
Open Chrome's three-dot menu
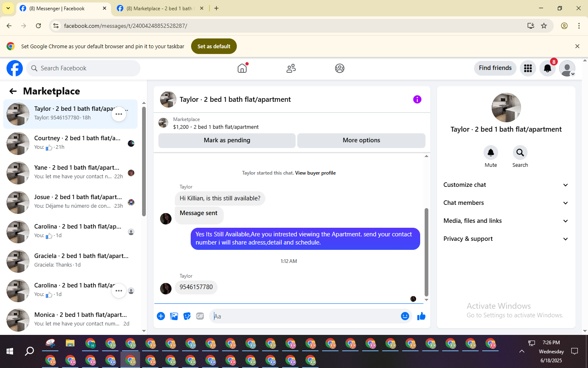pos(579,26)
